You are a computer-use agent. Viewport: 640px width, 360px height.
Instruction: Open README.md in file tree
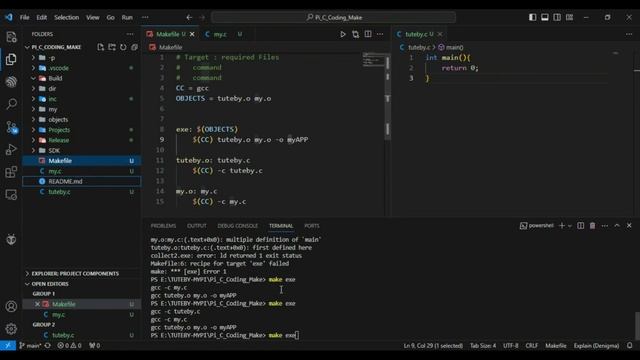82,181
